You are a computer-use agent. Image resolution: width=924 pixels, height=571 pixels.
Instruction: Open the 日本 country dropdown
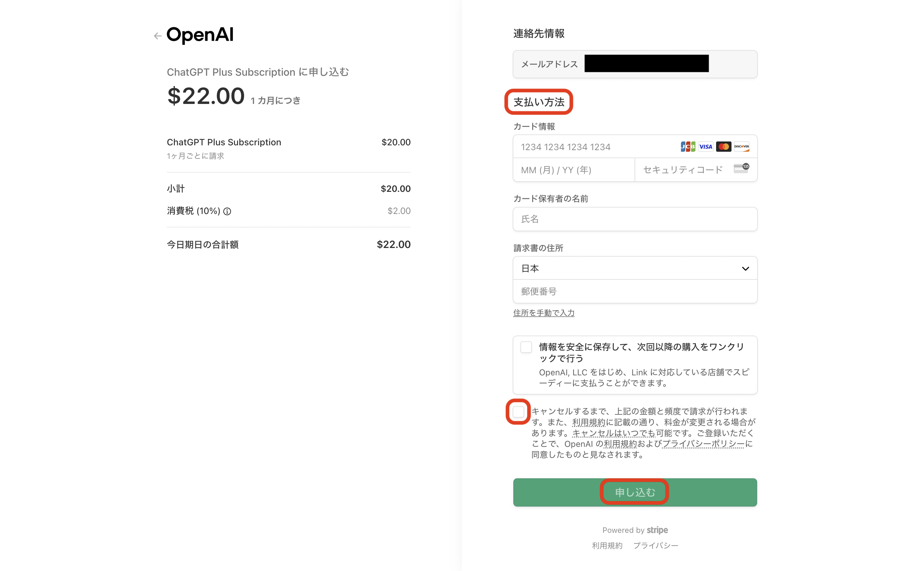coord(635,268)
